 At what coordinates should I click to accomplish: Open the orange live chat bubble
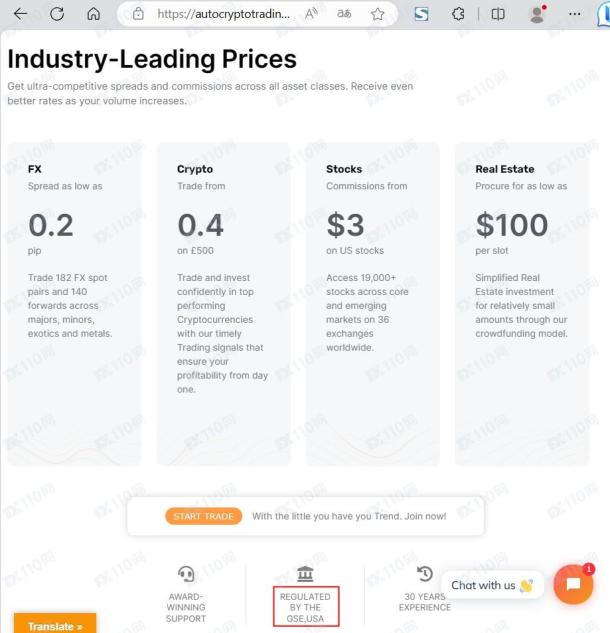click(573, 584)
